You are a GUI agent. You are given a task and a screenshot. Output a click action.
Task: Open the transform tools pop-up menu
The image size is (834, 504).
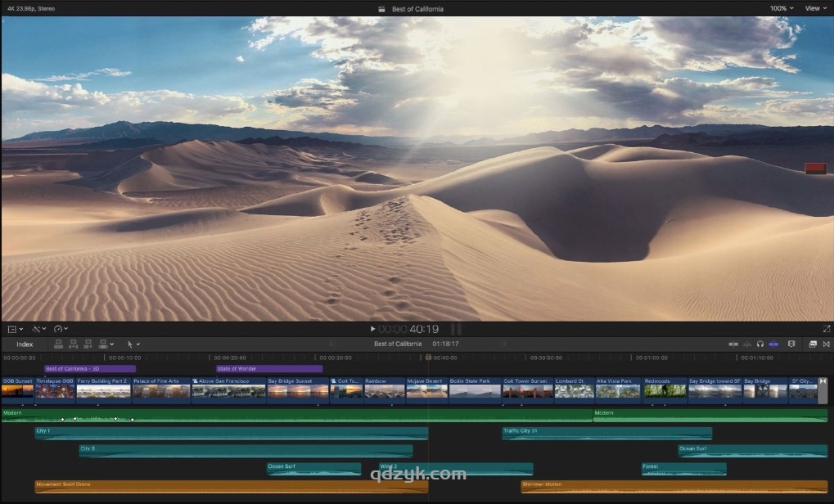15,329
